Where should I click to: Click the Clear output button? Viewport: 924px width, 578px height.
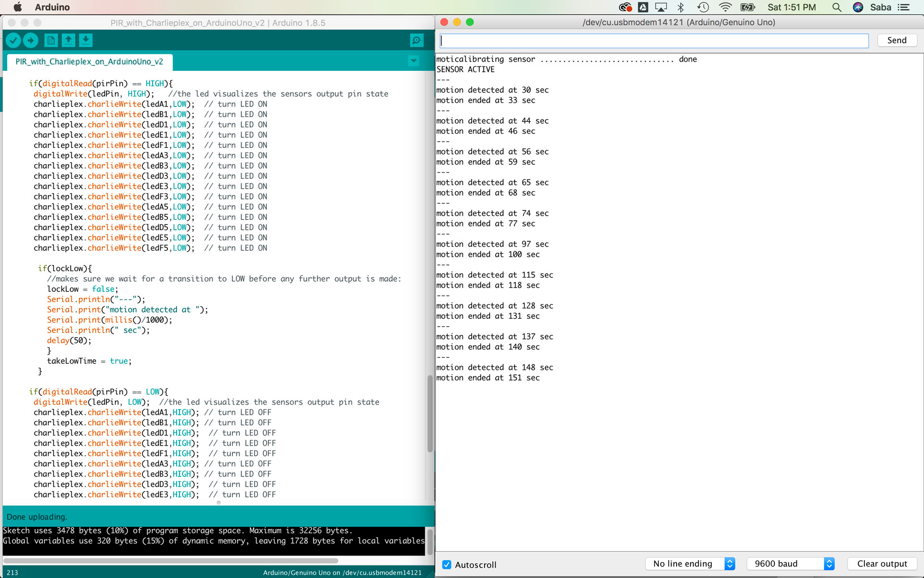882,564
